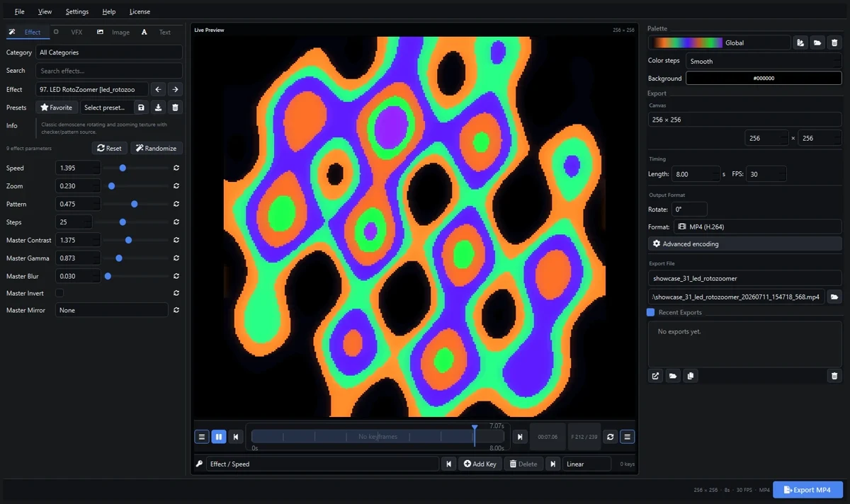Go to previous effect arrow
This screenshot has width=850, height=504.
159,89
